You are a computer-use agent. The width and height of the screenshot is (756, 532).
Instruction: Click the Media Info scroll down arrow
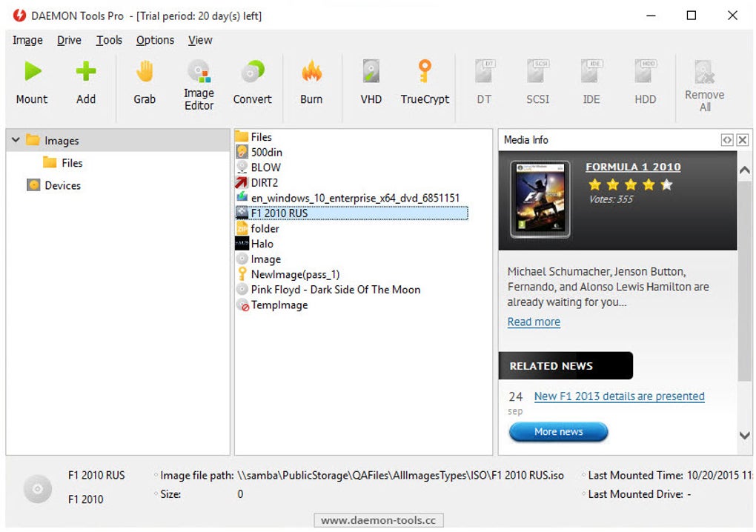(744, 435)
